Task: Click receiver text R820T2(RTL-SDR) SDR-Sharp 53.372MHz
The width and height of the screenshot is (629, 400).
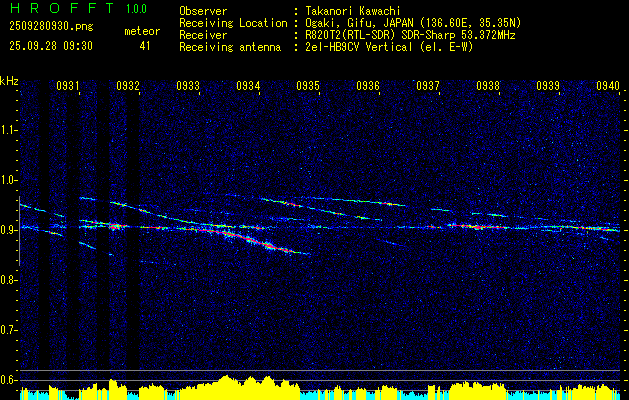Action: [410, 35]
